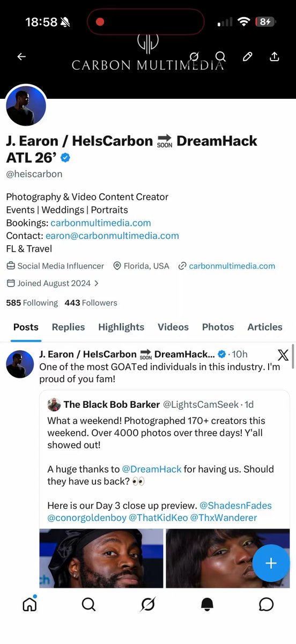The image size is (296, 644).
Task: Tap the share profile icon
Action: click(274, 56)
